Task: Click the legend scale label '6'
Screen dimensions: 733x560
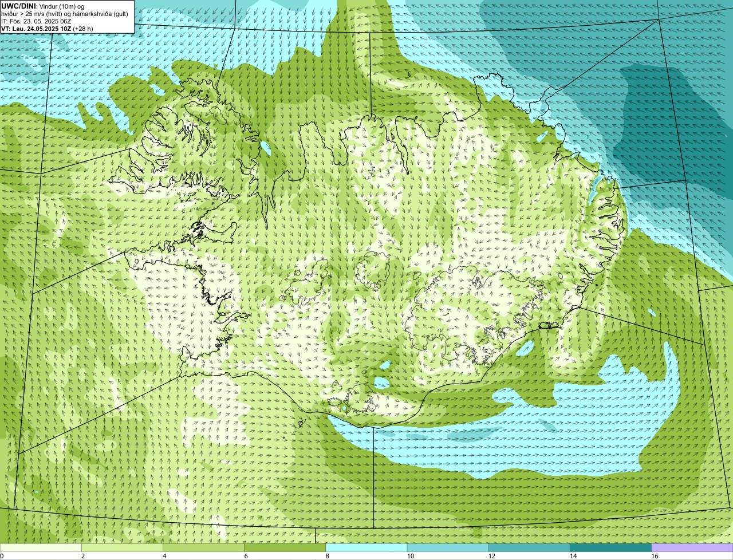Action: coord(246,556)
